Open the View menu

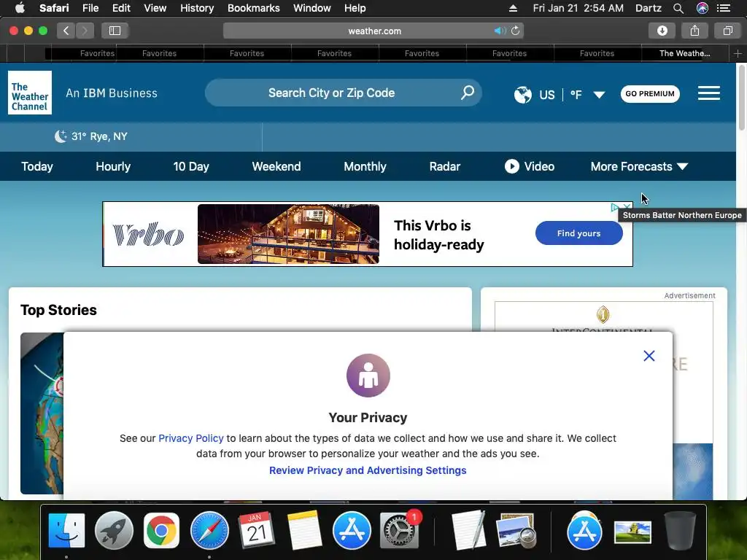[155, 8]
